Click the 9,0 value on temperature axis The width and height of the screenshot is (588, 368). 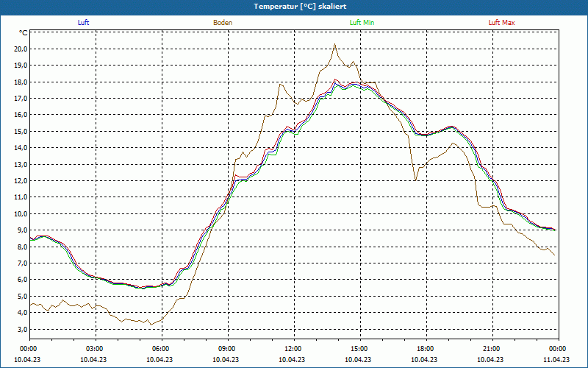pos(22,230)
